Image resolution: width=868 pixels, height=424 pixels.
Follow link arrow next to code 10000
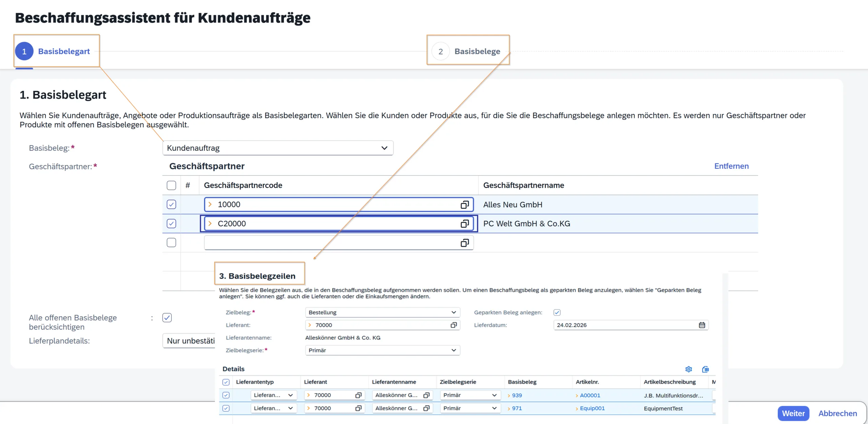210,204
